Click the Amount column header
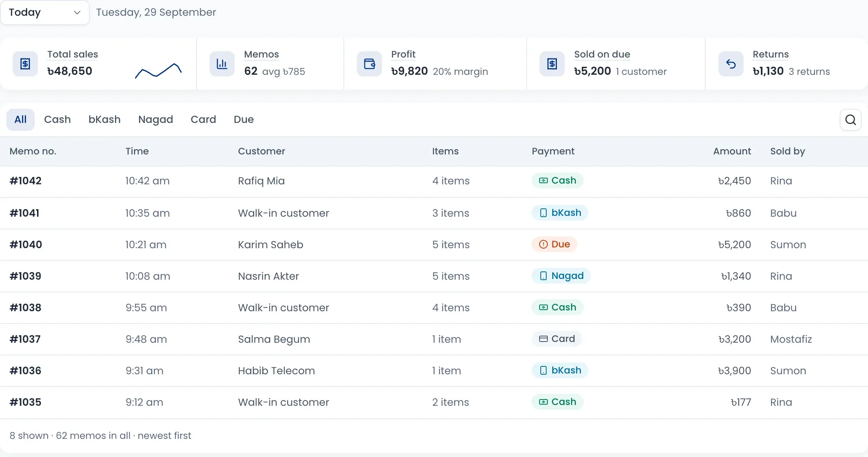This screenshot has width=868, height=457. pyautogui.click(x=732, y=151)
